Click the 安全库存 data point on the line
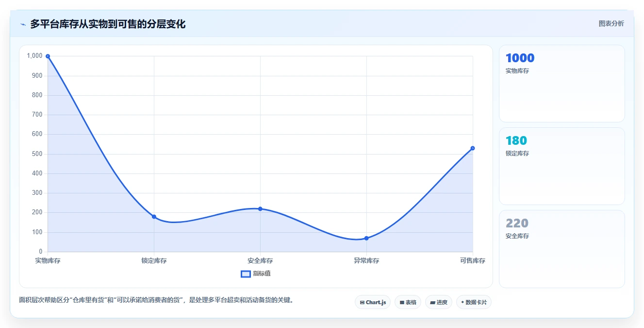Screen dimensions: 644x328 point(260,209)
